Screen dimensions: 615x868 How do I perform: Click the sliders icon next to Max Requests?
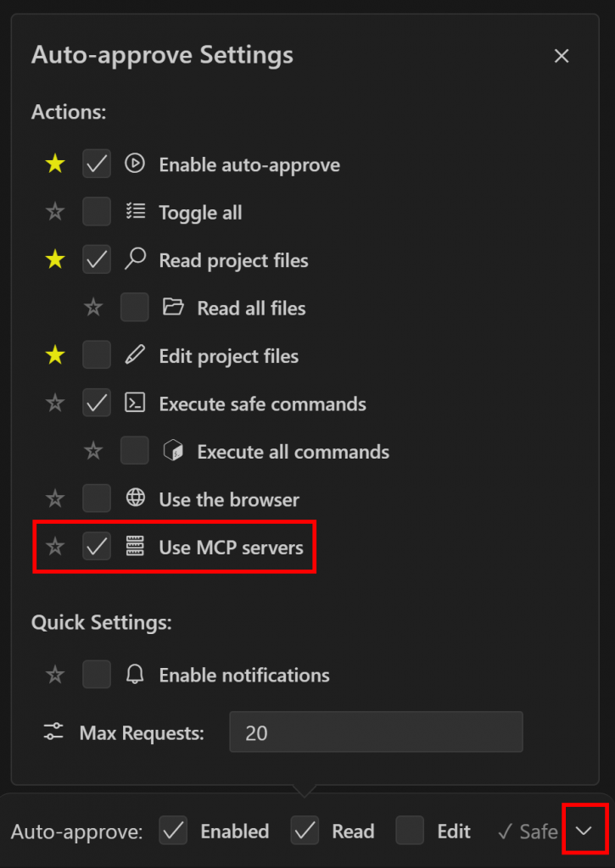point(54,732)
